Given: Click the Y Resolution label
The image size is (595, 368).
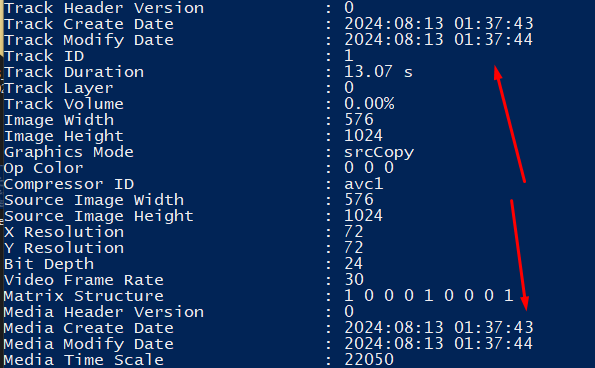Looking at the screenshot, I should 64,248.
